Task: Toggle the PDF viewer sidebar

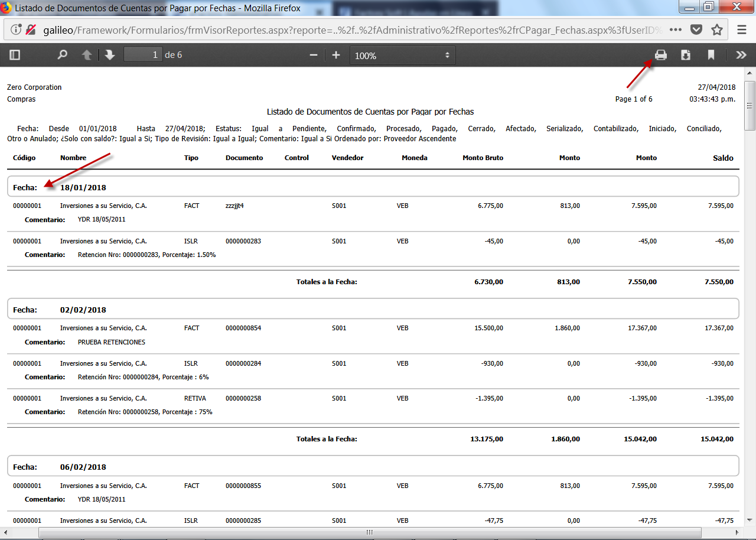Action: pyautogui.click(x=15, y=55)
